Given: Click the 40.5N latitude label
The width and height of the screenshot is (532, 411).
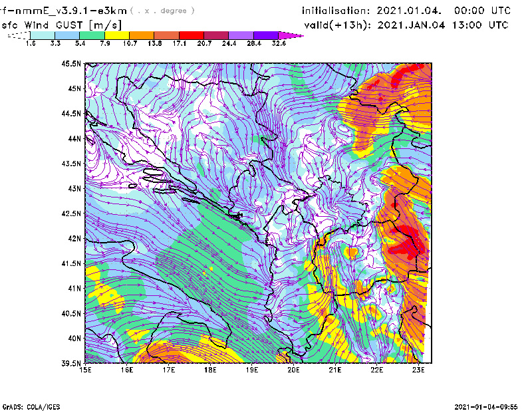Looking at the screenshot, I should tap(71, 313).
